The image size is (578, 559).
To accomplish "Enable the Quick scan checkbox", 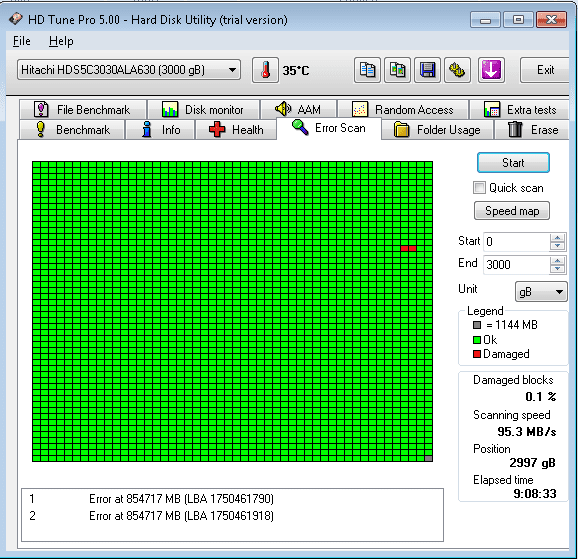I will [479, 188].
